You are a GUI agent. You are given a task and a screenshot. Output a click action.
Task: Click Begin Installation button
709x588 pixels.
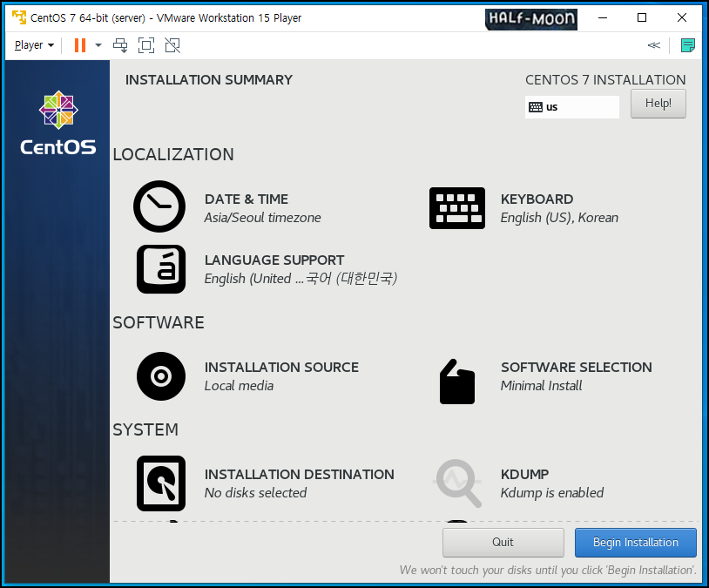636,543
